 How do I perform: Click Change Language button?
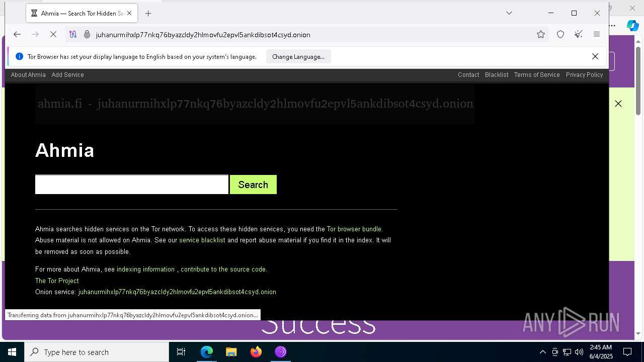tap(298, 57)
